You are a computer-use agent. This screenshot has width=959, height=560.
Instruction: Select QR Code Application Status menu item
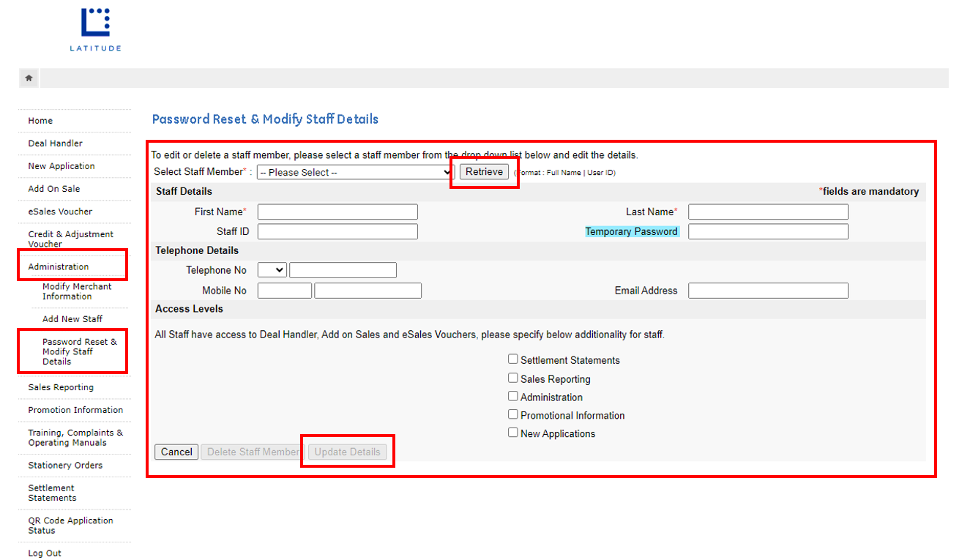(70, 526)
